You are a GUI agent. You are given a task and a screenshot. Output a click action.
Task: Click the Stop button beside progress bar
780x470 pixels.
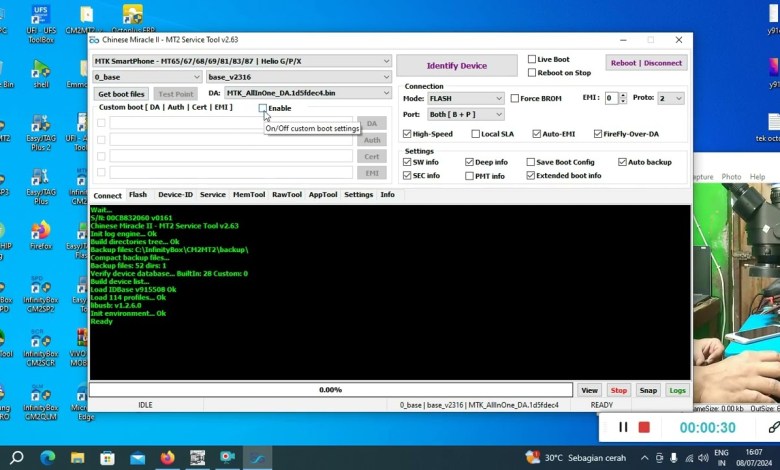point(619,390)
